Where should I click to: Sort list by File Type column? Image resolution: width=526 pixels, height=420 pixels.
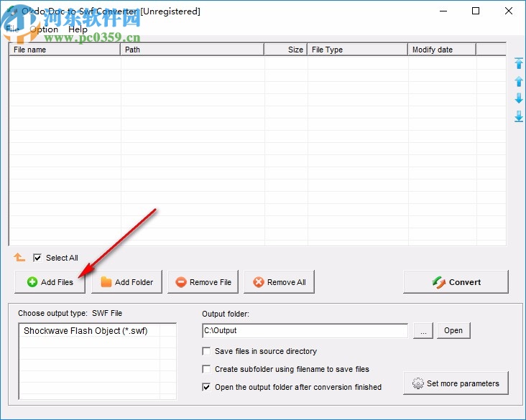pyautogui.click(x=358, y=50)
